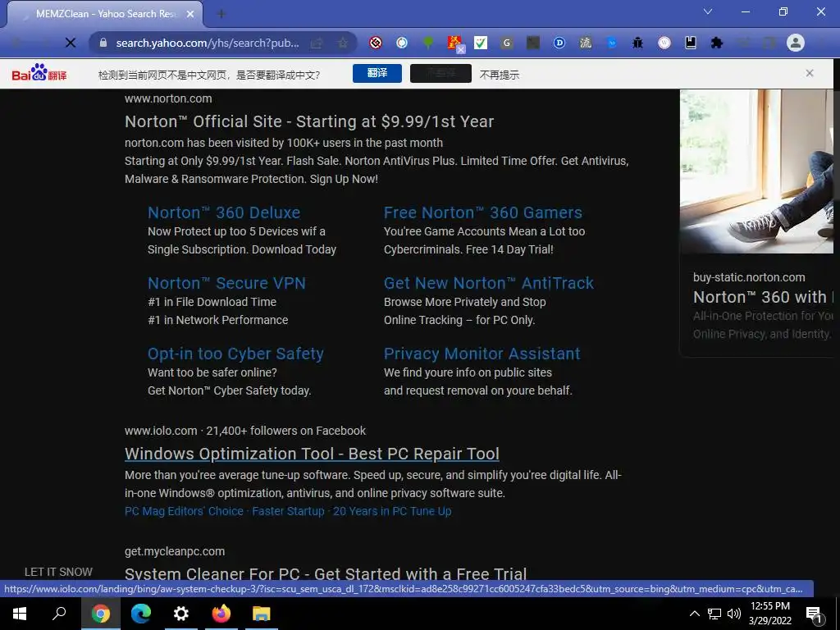Viewport: 840px width, 630px height.
Task: Open Norton Official Site ad headline
Action: pos(309,121)
